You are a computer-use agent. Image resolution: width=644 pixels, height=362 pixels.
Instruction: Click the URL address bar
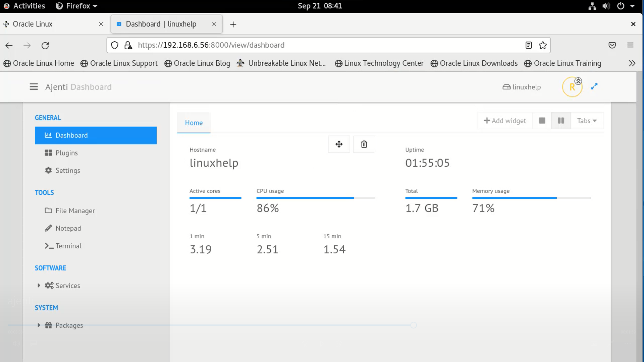(329, 45)
